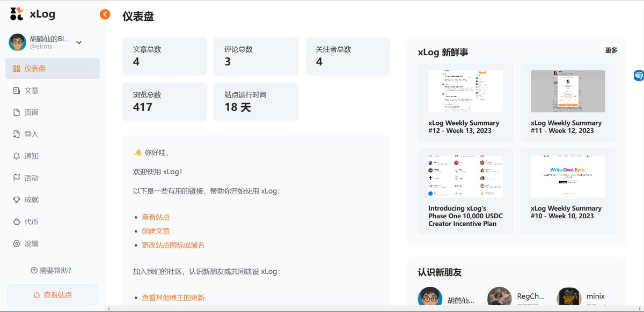Image resolution: width=644 pixels, height=312 pixels.
Task: Open the 成就 menu item
Action: point(53,200)
